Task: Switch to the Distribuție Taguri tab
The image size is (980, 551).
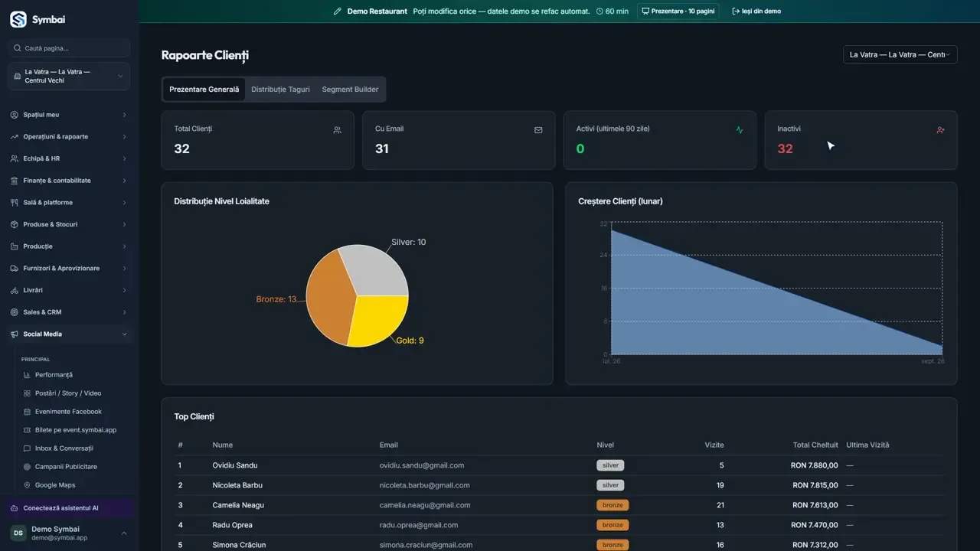Action: pyautogui.click(x=280, y=90)
